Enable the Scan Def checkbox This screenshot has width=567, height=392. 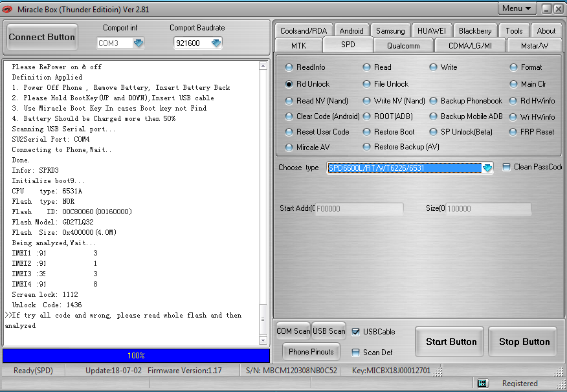(355, 353)
